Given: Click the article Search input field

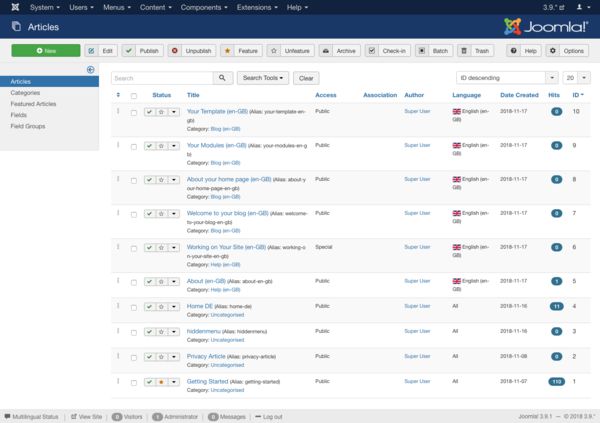Looking at the screenshot, I should [162, 78].
